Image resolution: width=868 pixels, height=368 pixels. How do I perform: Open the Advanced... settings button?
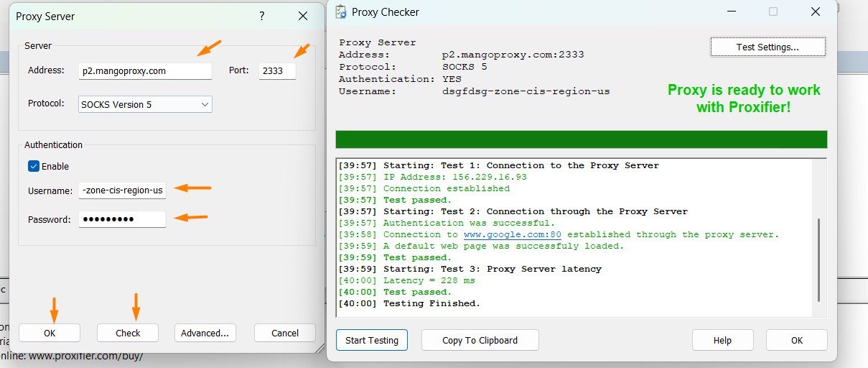(205, 333)
